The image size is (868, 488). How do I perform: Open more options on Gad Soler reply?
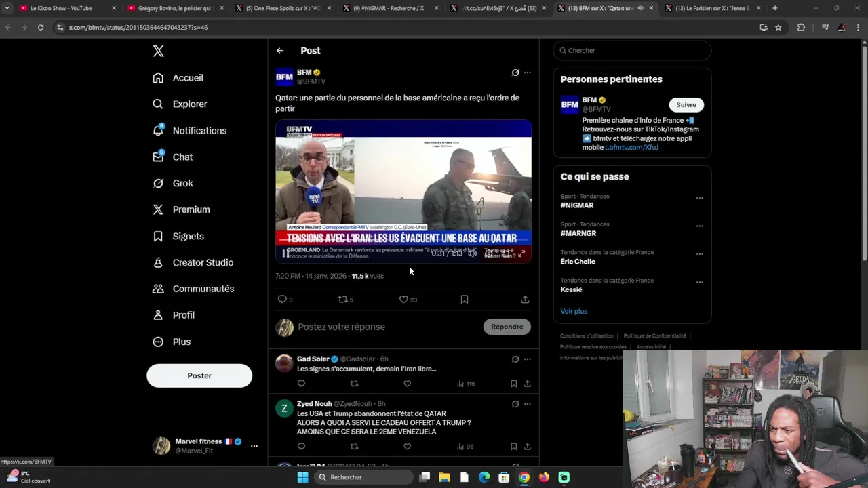point(528,359)
